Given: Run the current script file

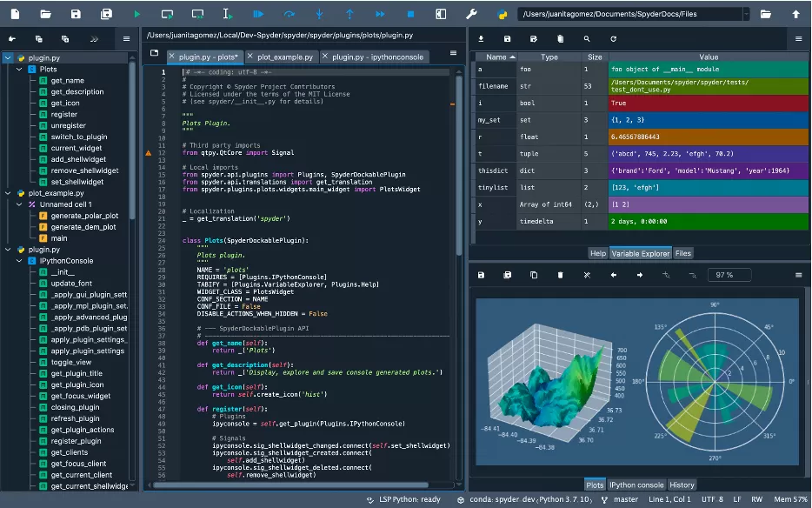Looking at the screenshot, I should [x=136, y=13].
